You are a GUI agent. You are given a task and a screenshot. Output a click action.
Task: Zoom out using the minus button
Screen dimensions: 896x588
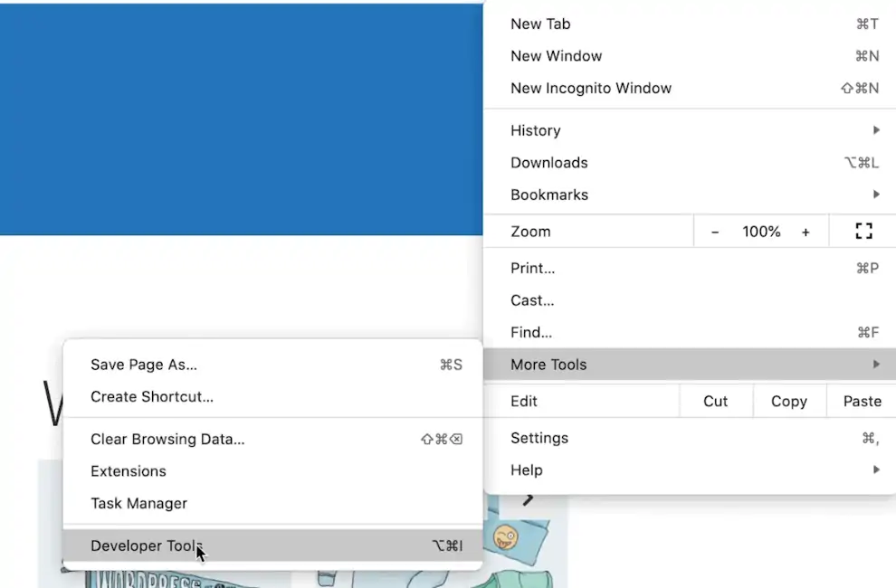(714, 231)
